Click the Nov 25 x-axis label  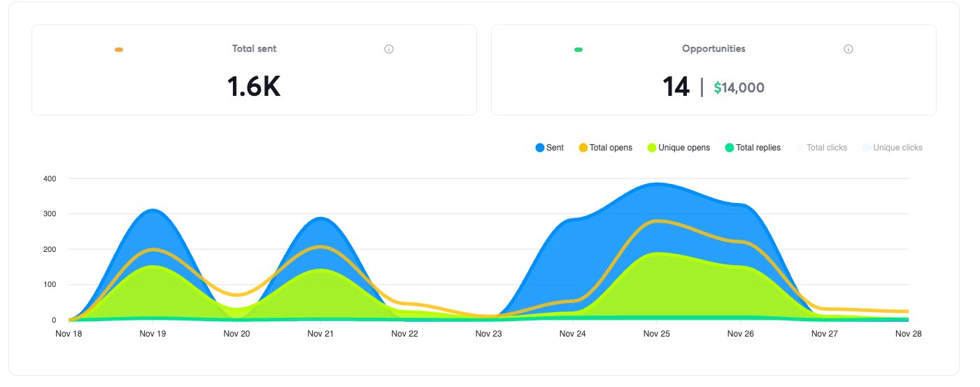656,334
